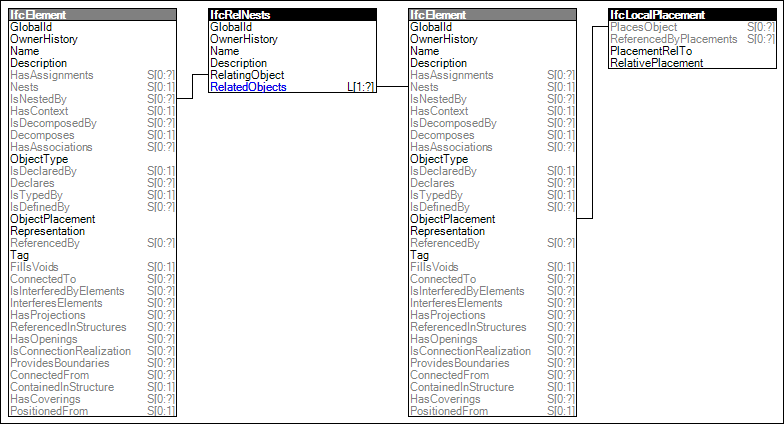Select ConnectedFrom in the first IfcElement box
The height and width of the screenshot is (424, 784).
[50, 375]
